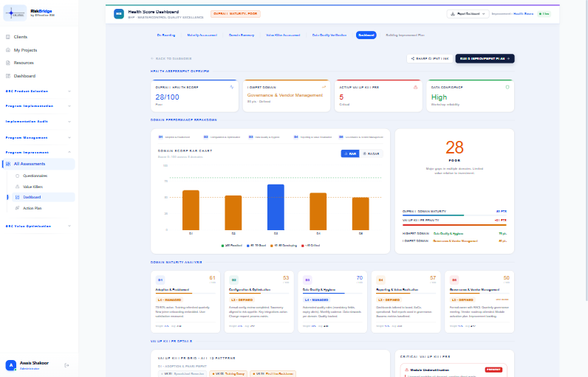Open the Value Killer Assessment tab
This screenshot has width=588, height=377.
(x=283, y=35)
